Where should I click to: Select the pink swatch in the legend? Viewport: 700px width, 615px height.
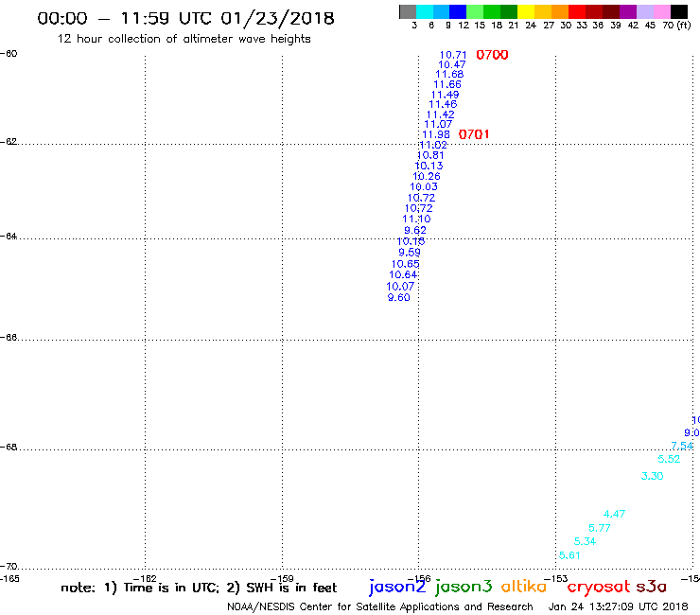tap(662, 11)
